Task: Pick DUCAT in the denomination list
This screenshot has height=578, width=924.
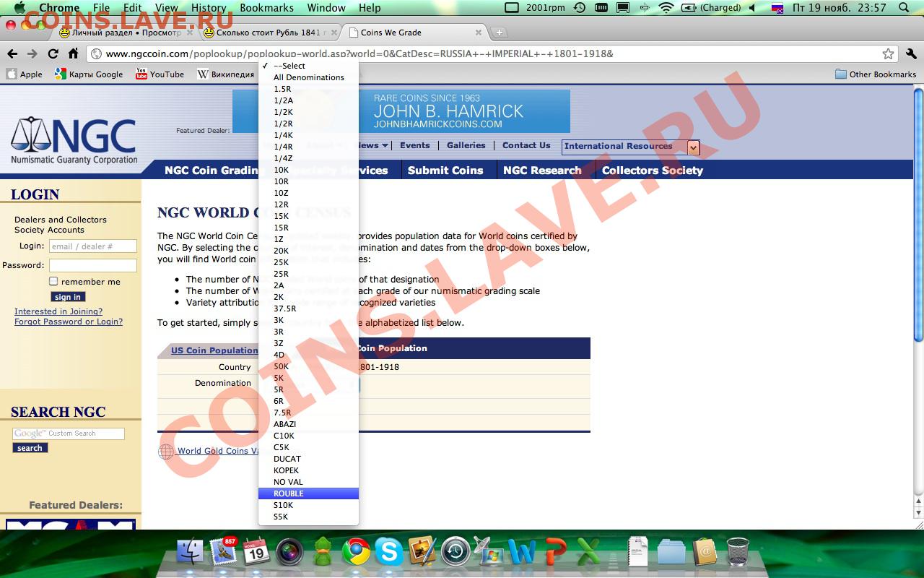Action: click(308, 459)
